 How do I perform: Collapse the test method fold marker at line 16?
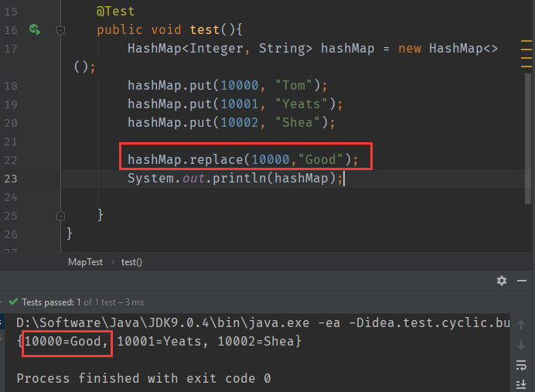click(x=60, y=30)
